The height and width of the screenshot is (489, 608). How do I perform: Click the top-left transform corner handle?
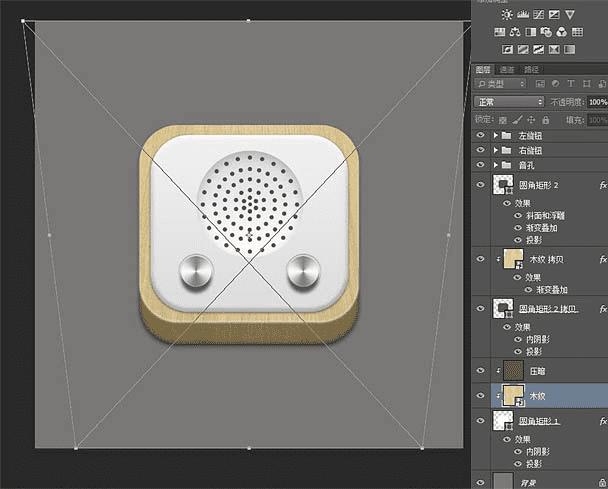coord(23,21)
